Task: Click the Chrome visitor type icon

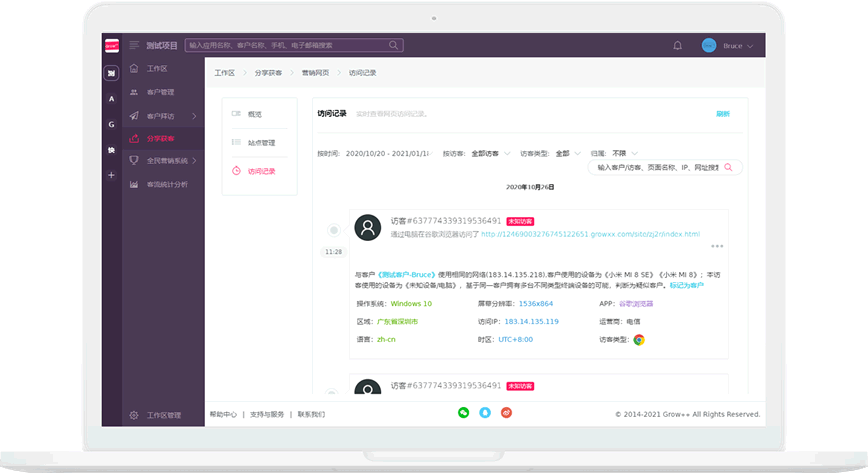Action: tap(638, 339)
